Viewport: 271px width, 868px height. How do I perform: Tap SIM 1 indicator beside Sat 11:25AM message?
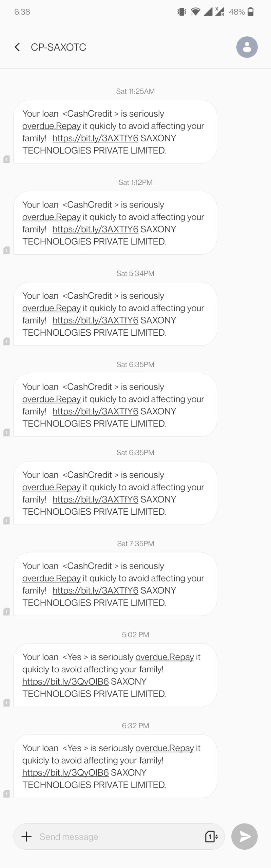click(x=6, y=159)
